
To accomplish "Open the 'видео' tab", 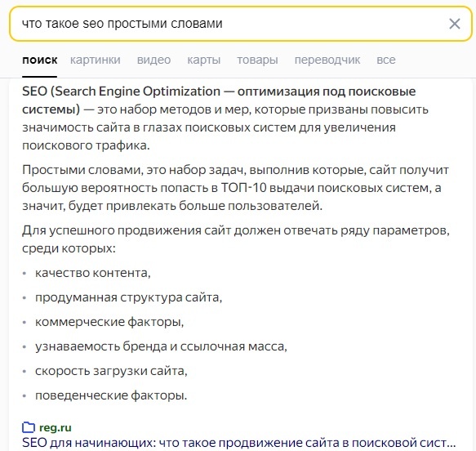I will tap(153, 60).
